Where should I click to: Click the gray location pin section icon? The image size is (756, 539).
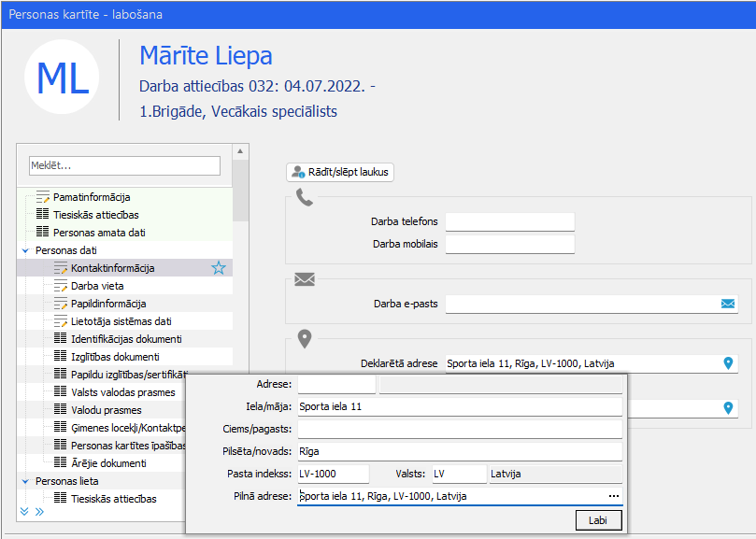[x=305, y=339]
